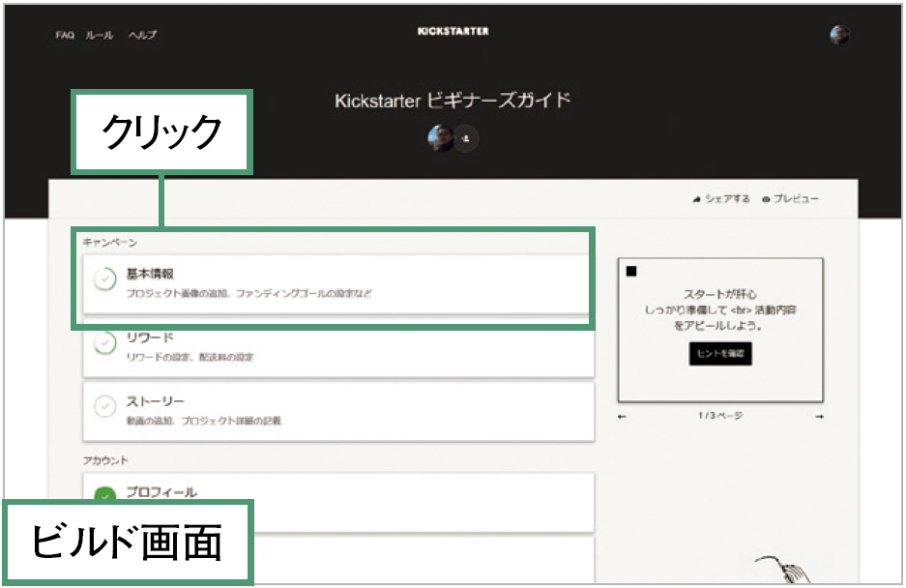Open the プロフィール account card
The height and width of the screenshot is (588, 906).
point(338,502)
